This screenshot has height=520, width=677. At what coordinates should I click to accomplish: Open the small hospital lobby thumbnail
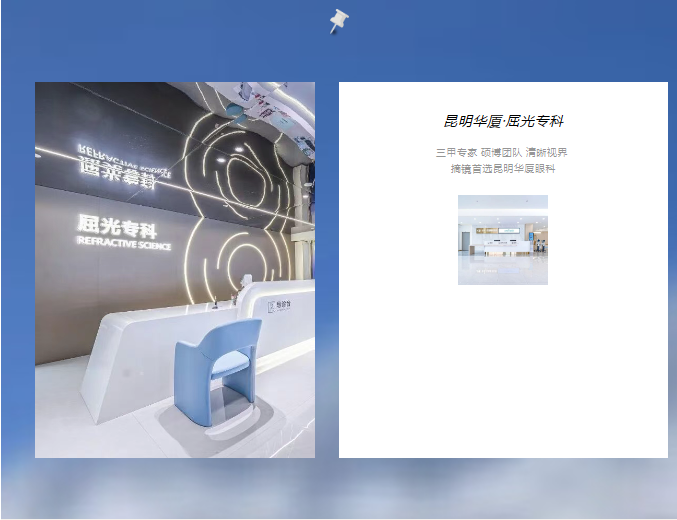(503, 240)
